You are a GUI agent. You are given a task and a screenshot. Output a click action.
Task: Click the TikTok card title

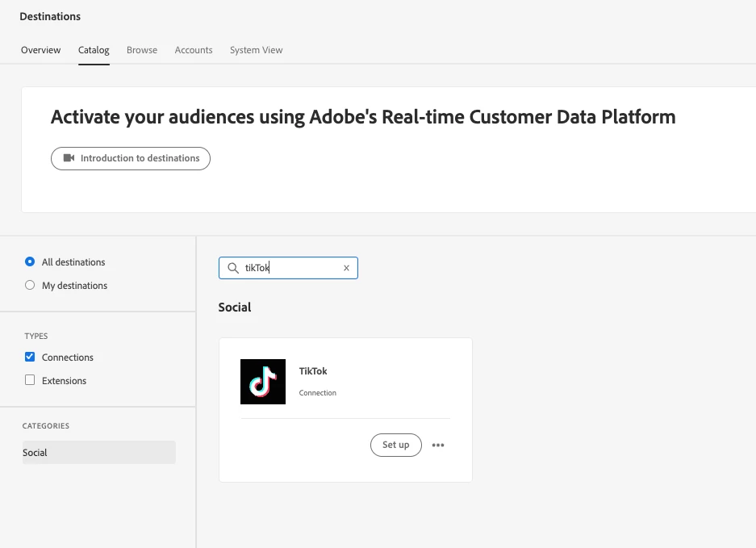click(313, 371)
